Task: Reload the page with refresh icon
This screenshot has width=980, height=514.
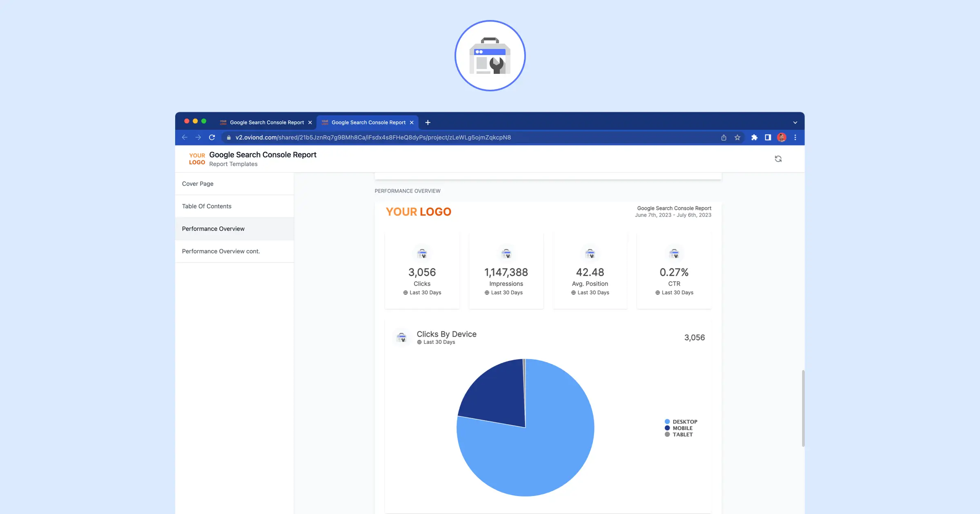Action: tap(212, 137)
